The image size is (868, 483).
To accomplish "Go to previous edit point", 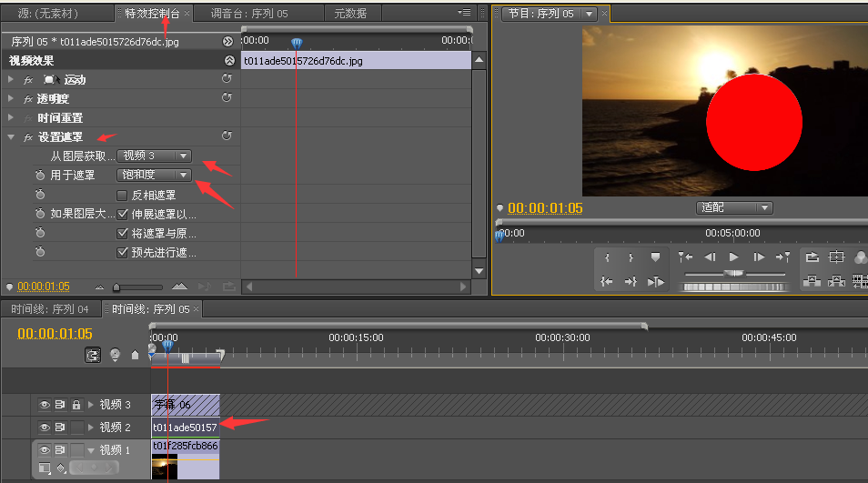I will (x=685, y=257).
